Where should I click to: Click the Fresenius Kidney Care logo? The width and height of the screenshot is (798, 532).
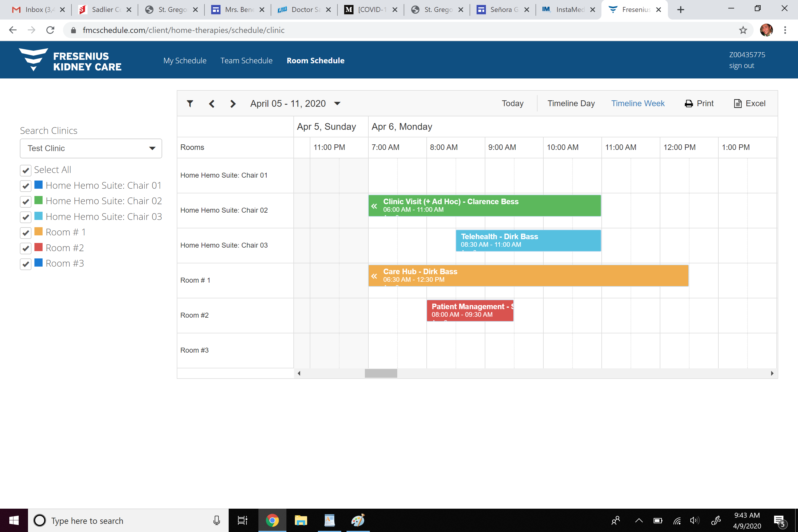click(x=70, y=60)
